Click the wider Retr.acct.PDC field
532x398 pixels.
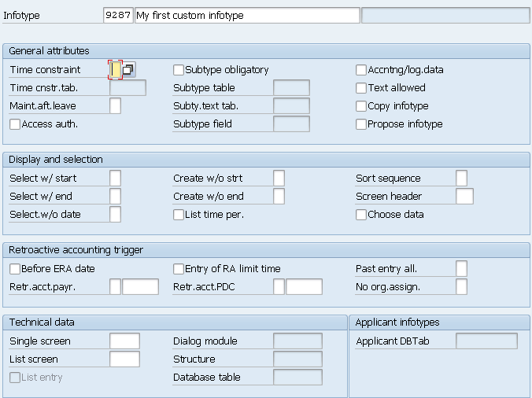pos(304,287)
